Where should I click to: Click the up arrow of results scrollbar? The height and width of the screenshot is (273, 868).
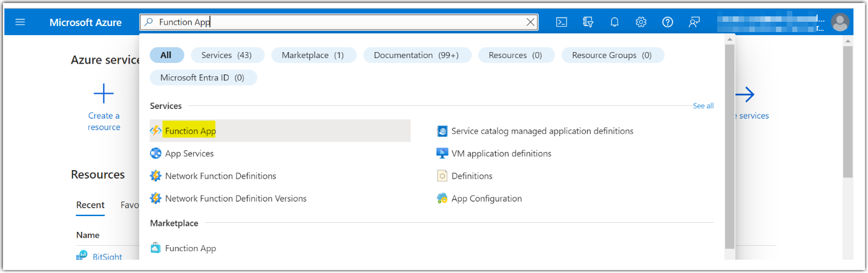tap(729, 39)
